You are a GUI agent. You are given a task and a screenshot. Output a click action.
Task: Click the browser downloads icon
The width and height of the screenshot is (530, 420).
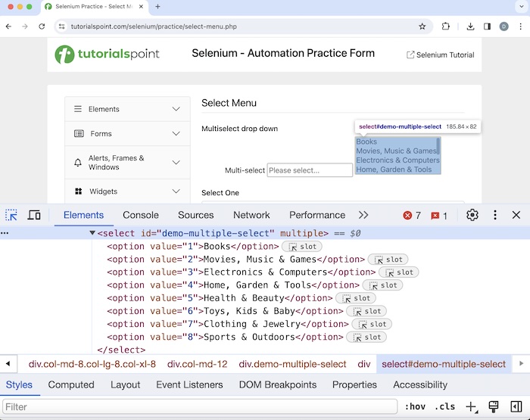click(470, 26)
